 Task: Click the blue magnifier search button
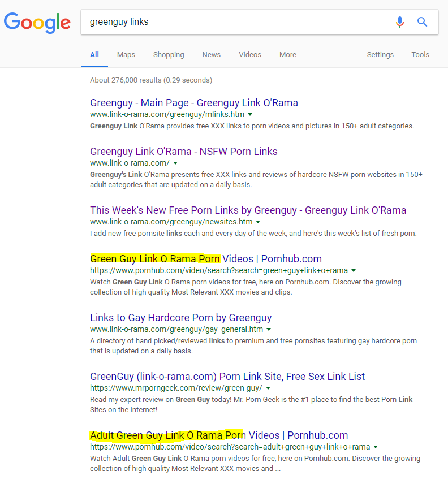pyautogui.click(x=422, y=22)
